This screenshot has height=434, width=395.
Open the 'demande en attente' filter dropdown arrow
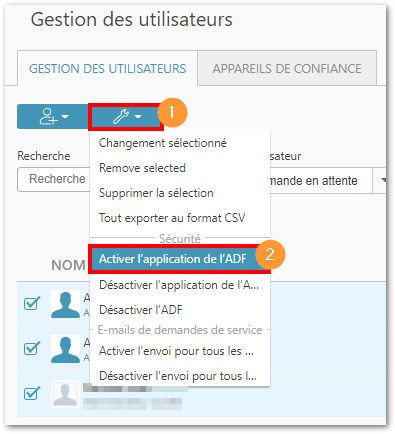pos(383,180)
